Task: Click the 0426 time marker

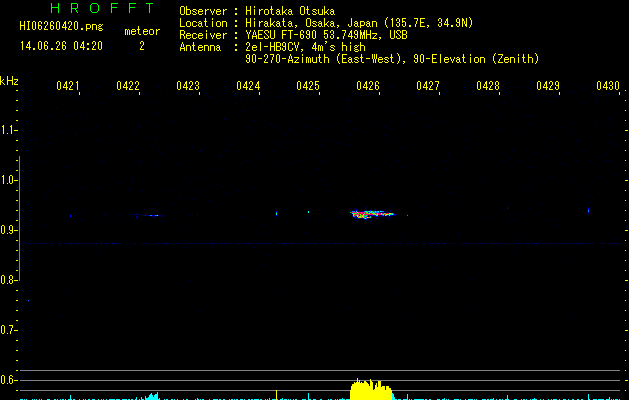Action: pyautogui.click(x=368, y=86)
